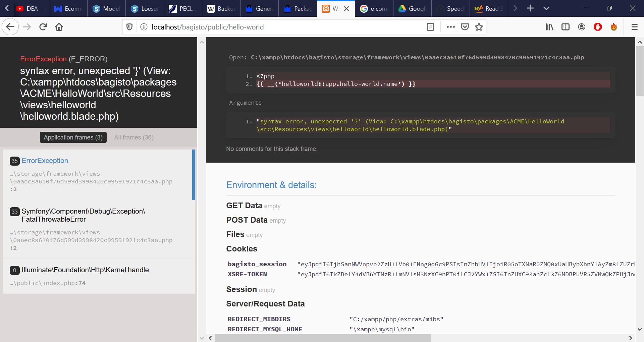This screenshot has width=644, height=342.
Task: Switch to the Google Drive tab
Action: pos(412,8)
